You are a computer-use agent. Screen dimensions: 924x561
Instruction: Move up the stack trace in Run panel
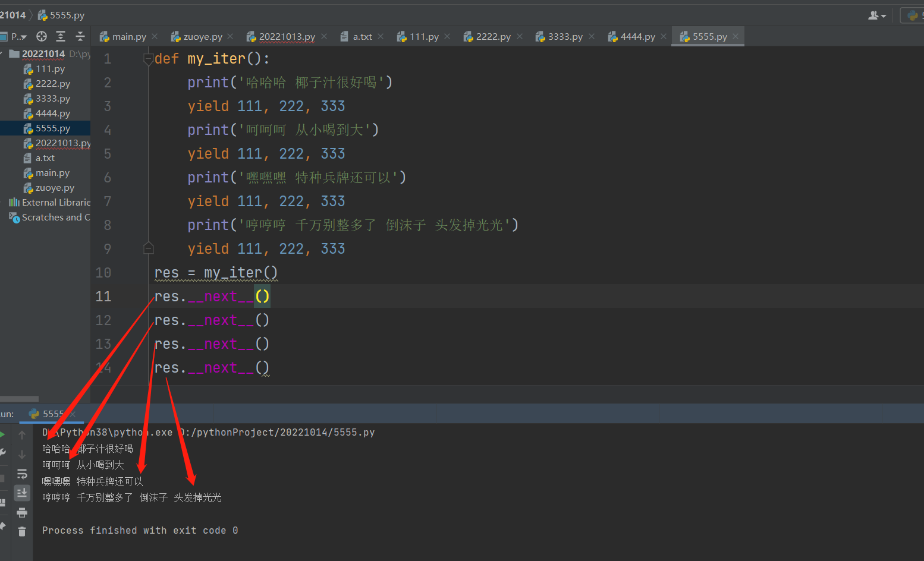(22, 435)
